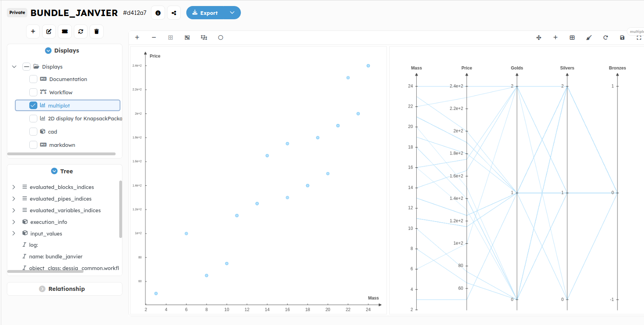Click the save floppy disk icon
Viewport: 644px width, 325px height.
point(622,37)
